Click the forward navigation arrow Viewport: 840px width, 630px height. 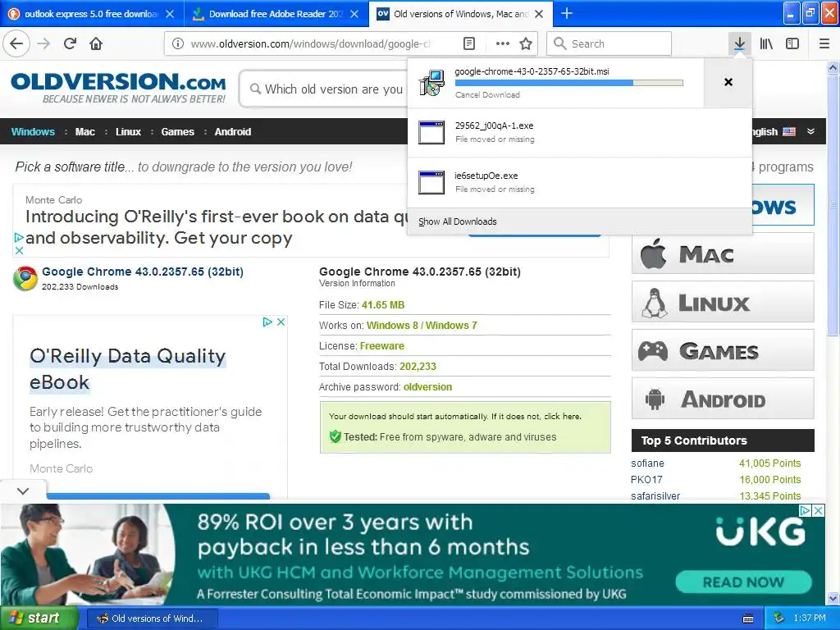[x=43, y=43]
